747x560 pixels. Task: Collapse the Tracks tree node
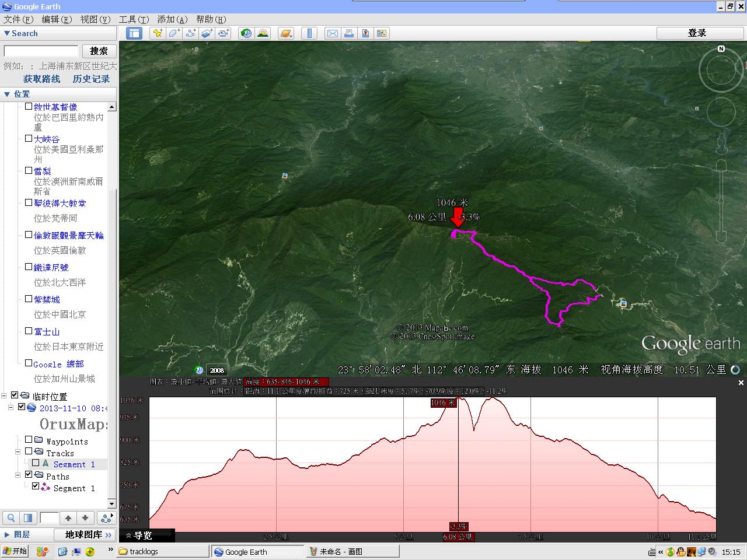(18, 452)
